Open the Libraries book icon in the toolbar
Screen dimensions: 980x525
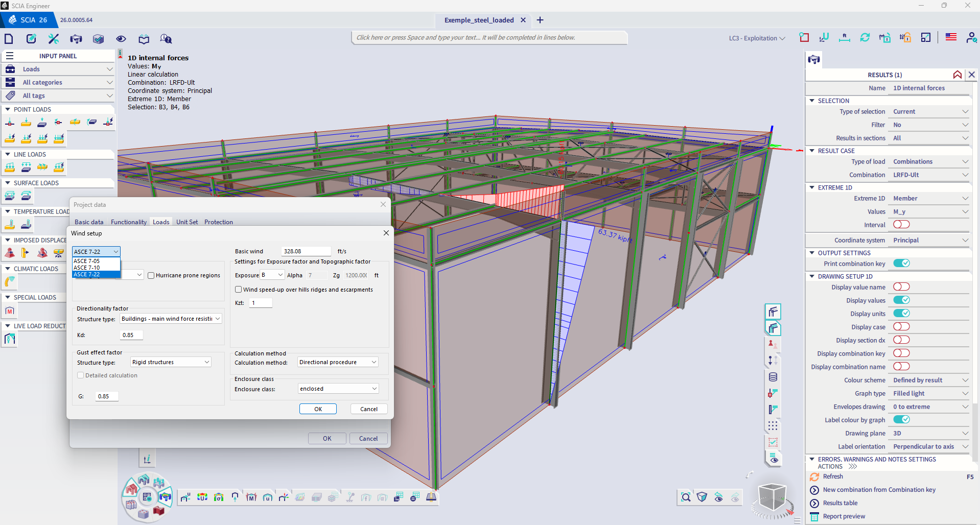pyautogui.click(x=144, y=38)
